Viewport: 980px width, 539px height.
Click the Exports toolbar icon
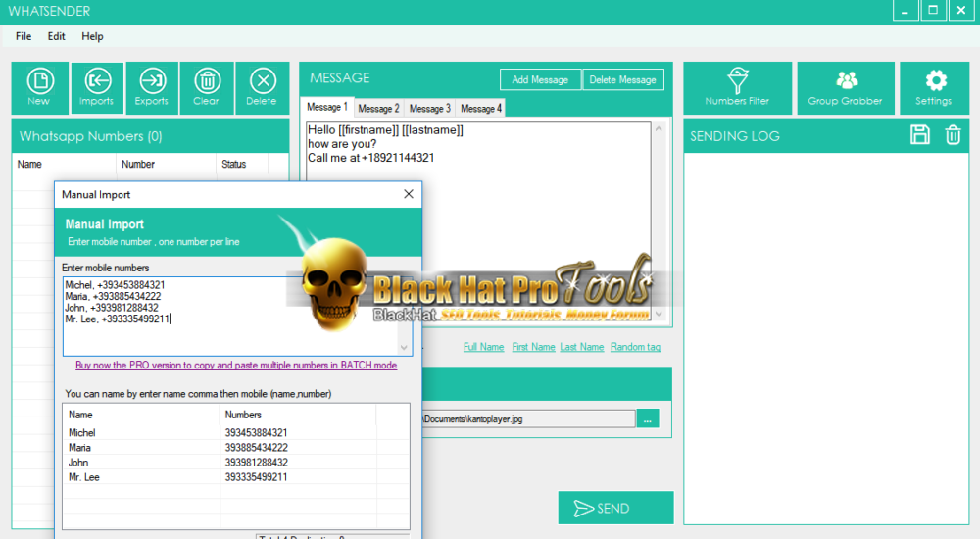[152, 88]
